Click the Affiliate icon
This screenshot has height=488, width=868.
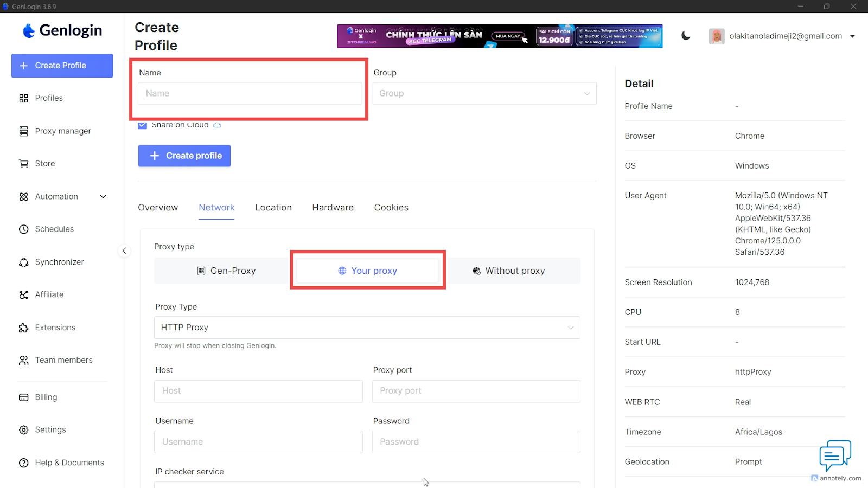tap(24, 295)
